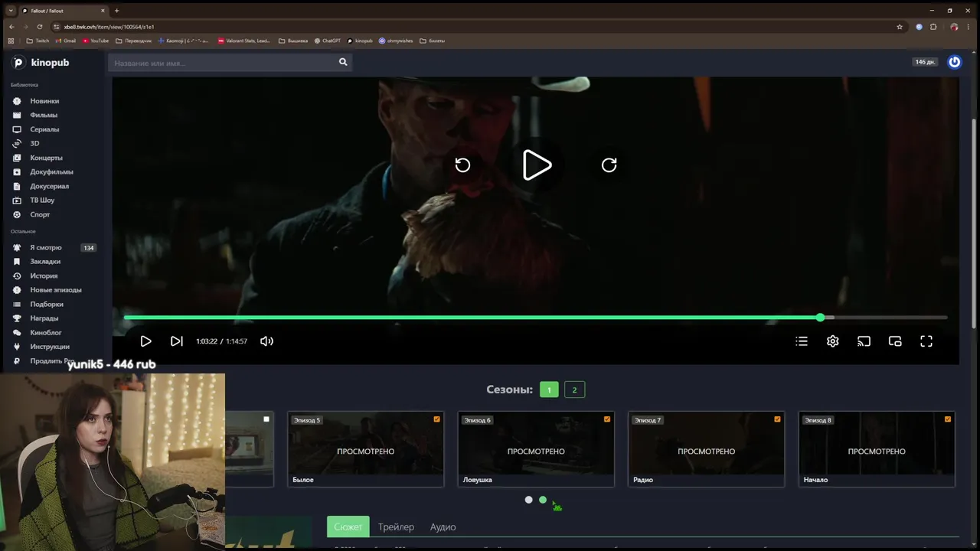Go to first episode carousel page dot
Screen dimensions: 980x551
528,500
